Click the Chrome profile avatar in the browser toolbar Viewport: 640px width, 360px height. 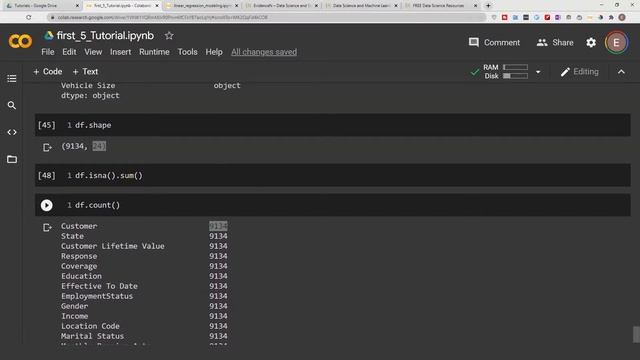(622, 18)
